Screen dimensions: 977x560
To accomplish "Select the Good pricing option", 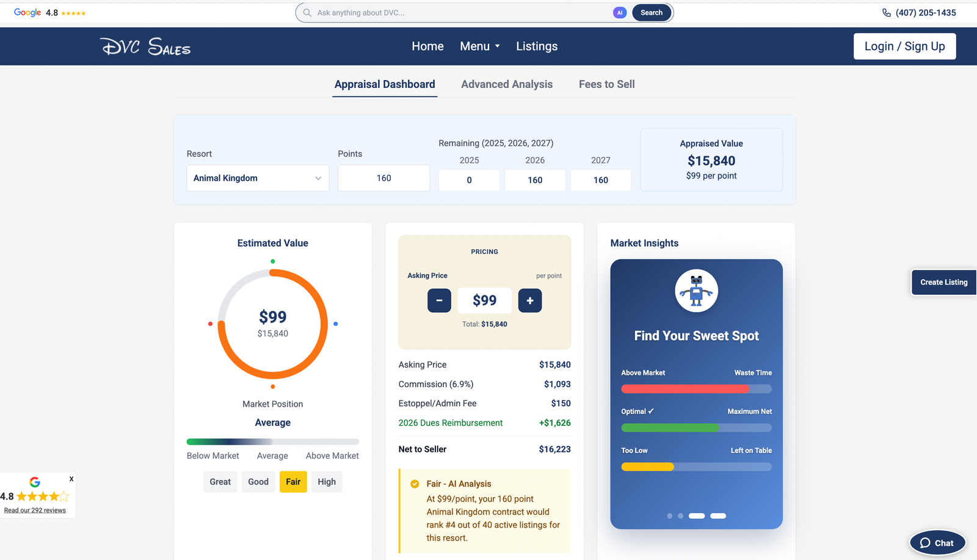I will (x=258, y=482).
